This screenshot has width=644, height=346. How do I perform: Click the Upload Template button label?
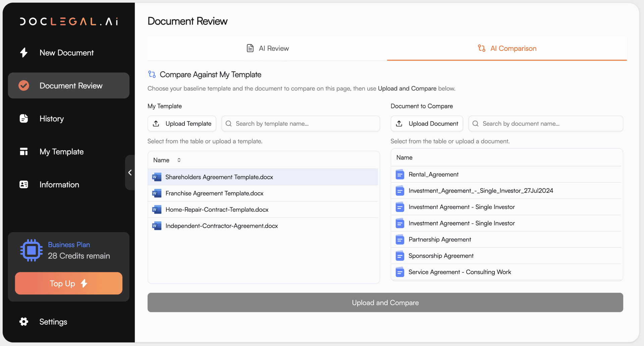pyautogui.click(x=189, y=124)
